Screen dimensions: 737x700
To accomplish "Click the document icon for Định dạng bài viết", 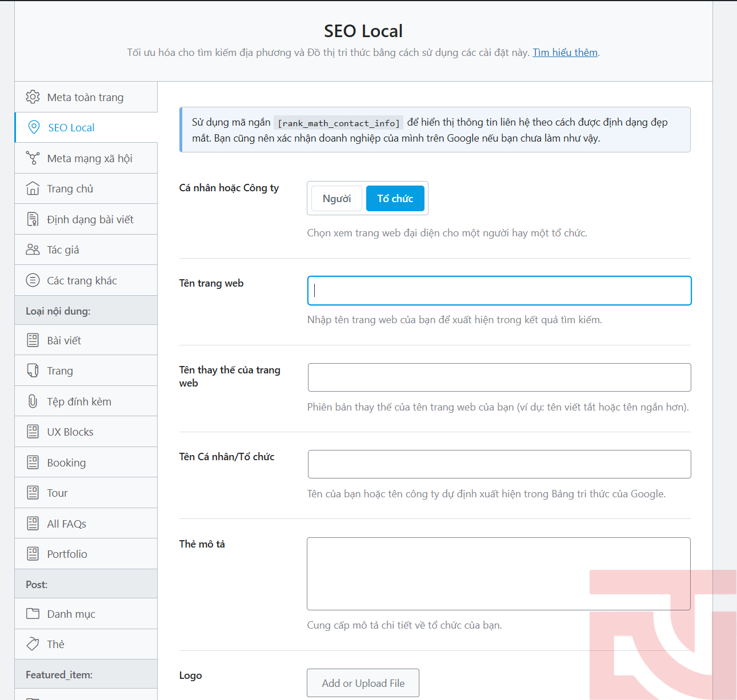I will pyautogui.click(x=33, y=219).
